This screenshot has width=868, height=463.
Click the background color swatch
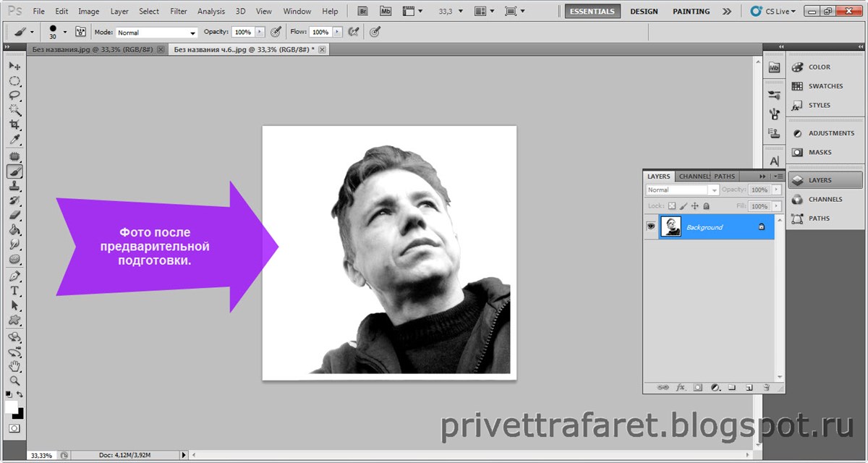pos(19,414)
